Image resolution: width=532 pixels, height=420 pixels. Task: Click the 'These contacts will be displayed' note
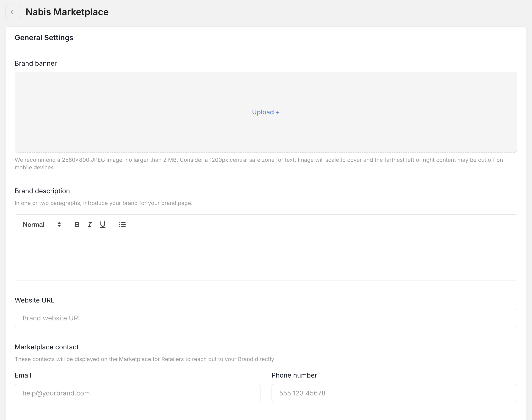click(x=144, y=359)
